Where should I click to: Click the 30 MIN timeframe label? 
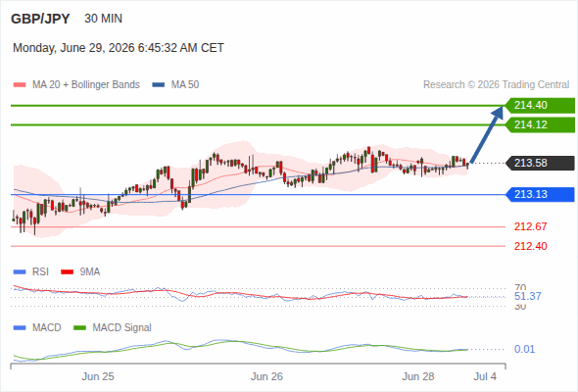(x=103, y=19)
